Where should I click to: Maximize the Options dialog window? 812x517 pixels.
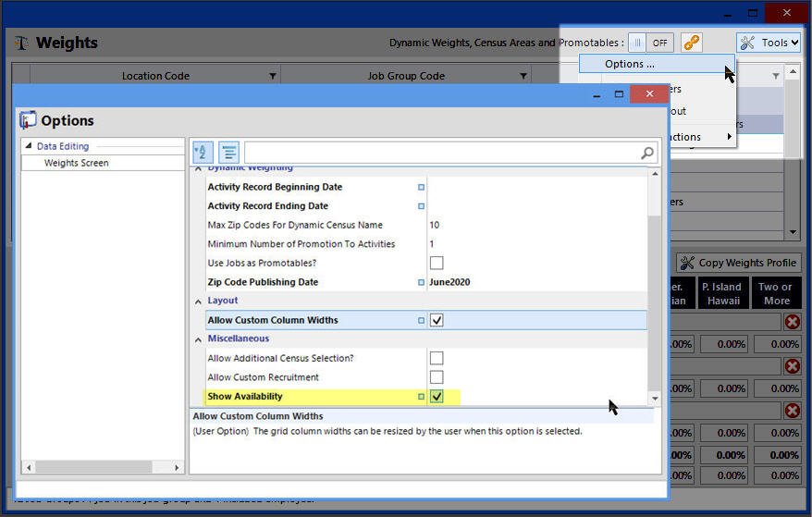tap(619, 93)
